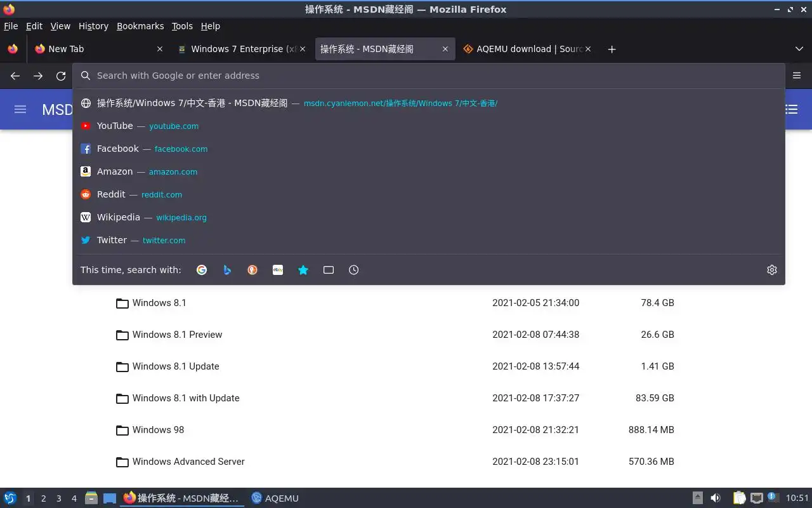Viewport: 812px width, 508px height.
Task: Go back to previous page
Action: pos(15,76)
